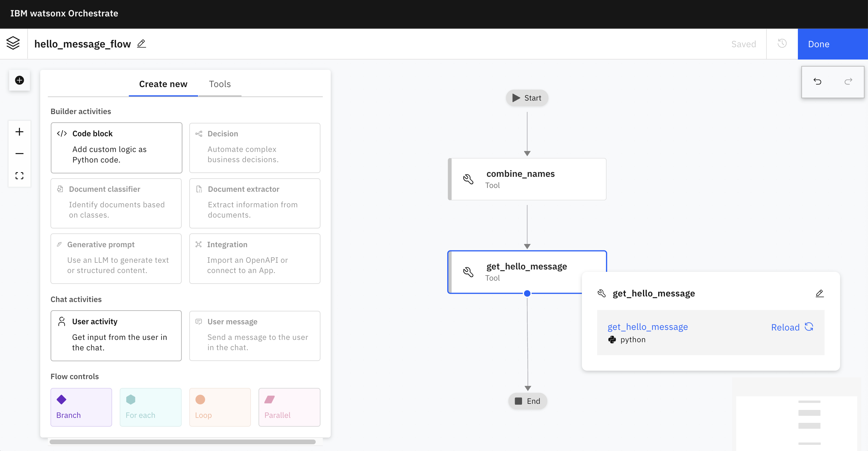Viewport: 868px width, 451px height.
Task: Reload the get_hello_message tool
Action: [x=792, y=327]
